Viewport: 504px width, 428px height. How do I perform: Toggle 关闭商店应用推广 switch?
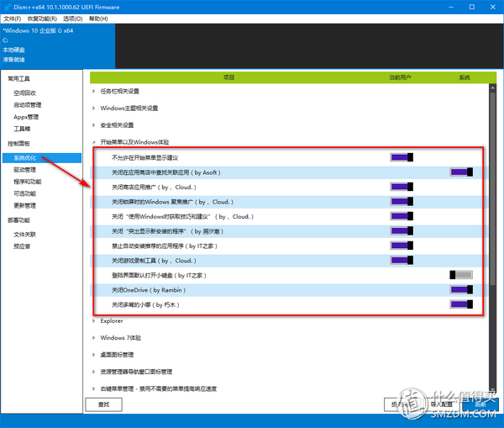[402, 187]
